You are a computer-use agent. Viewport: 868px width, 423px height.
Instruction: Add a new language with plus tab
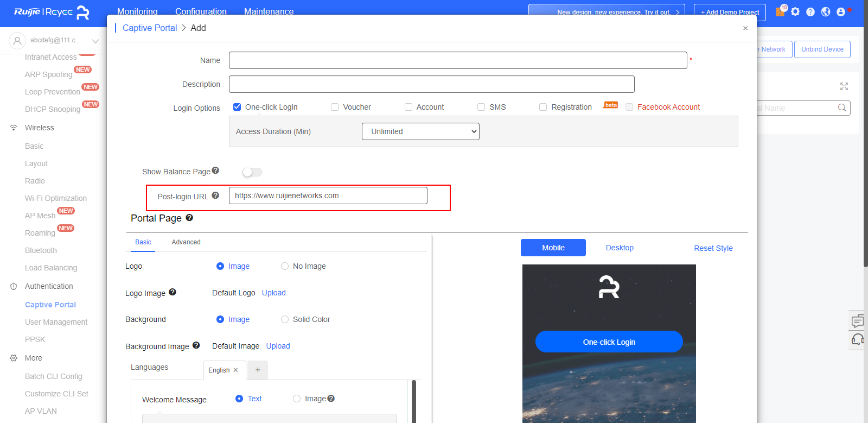258,370
